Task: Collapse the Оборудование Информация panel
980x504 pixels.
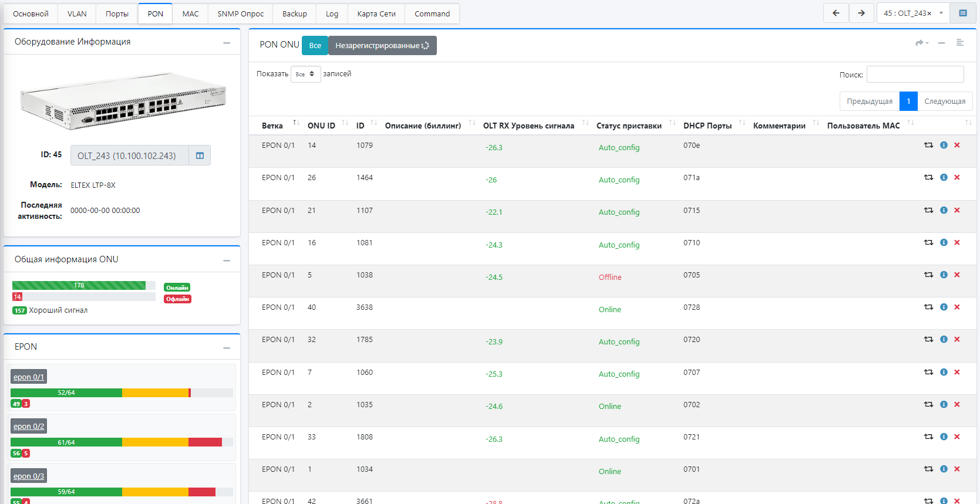Action: 227,42
